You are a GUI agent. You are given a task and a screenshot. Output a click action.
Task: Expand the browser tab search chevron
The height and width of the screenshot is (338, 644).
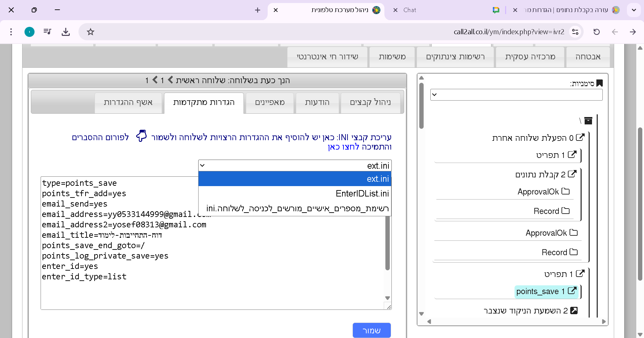tap(634, 10)
